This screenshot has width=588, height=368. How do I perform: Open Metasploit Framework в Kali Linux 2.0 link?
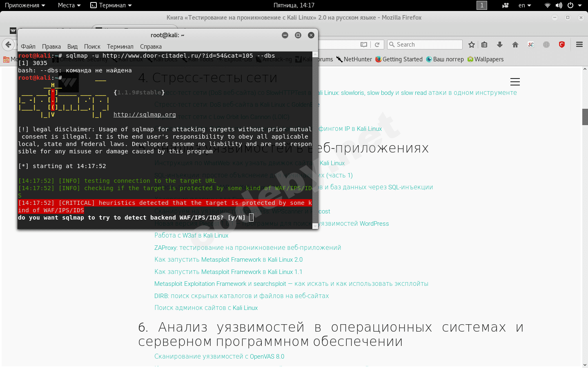(228, 260)
